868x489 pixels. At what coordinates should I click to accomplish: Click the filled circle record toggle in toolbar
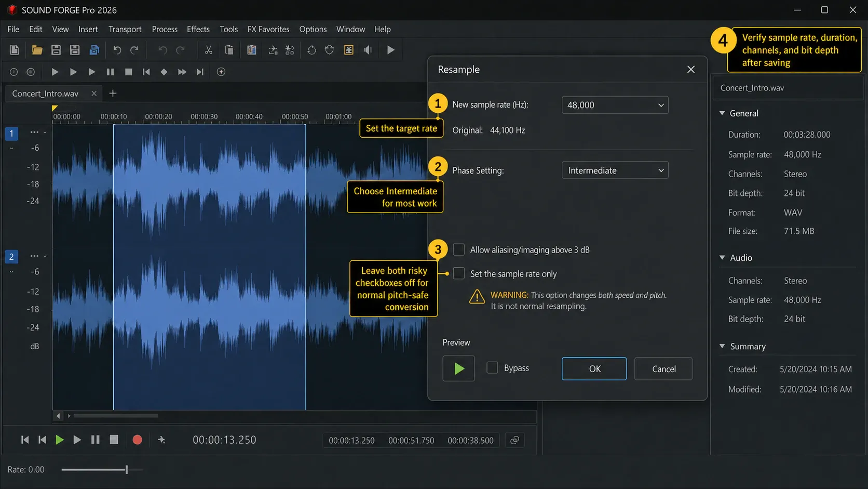click(31, 72)
